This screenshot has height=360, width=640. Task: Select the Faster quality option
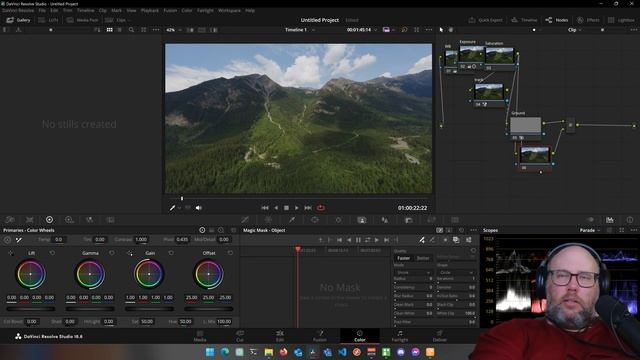point(403,258)
